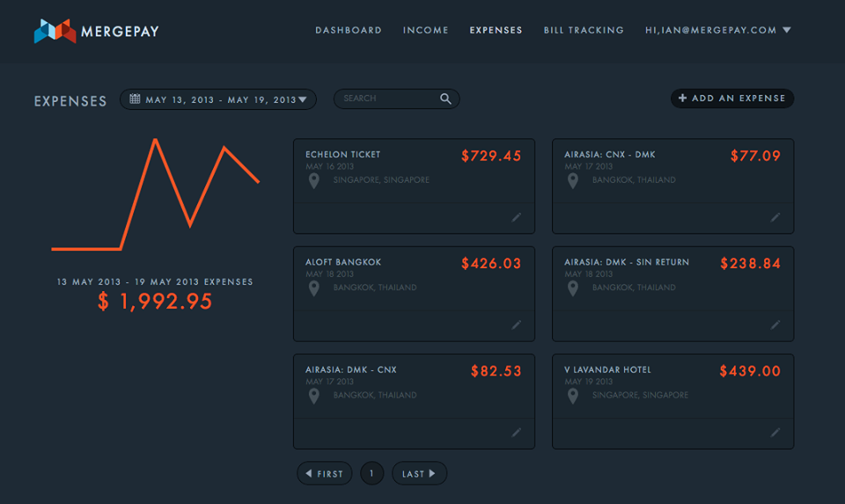Edit AirAsia DMK - SIN Return pencil icon
This screenshot has height=504, width=845.
[x=775, y=325]
